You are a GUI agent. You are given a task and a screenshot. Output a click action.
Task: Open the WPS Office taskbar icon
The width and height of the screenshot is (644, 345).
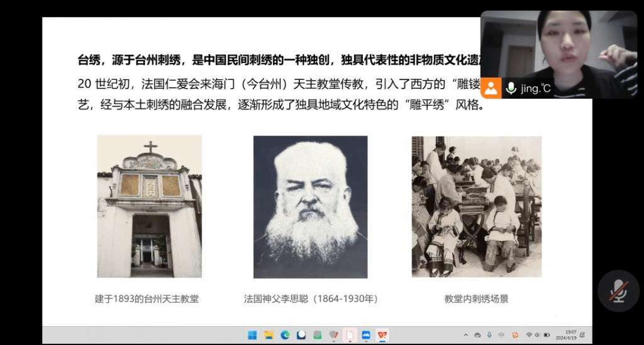tap(383, 335)
